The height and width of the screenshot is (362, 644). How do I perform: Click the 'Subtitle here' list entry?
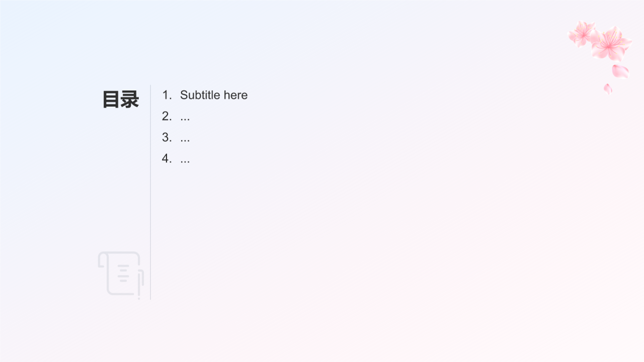tap(214, 95)
